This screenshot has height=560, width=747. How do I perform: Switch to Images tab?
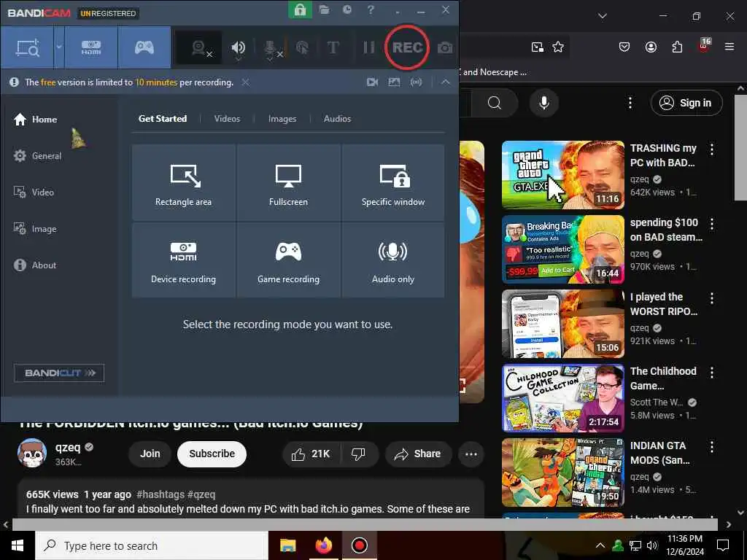[x=282, y=119]
